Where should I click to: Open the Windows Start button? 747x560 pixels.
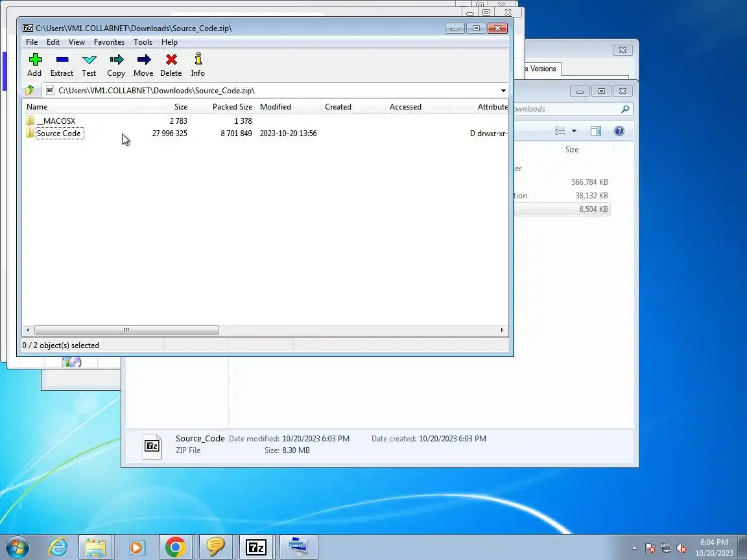[x=17, y=547]
